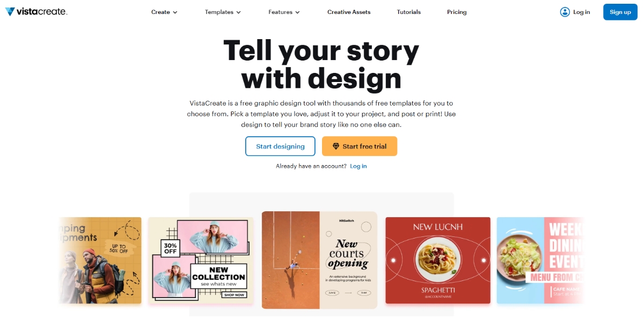The width and height of the screenshot is (644, 327).
Task: Open Creative Assets
Action: tap(349, 11)
